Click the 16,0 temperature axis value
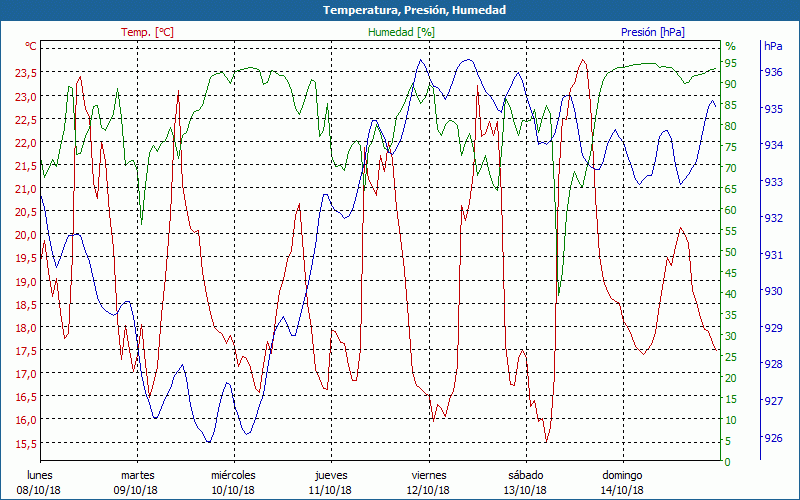Screen dimensions: 800x500 (x=26, y=420)
